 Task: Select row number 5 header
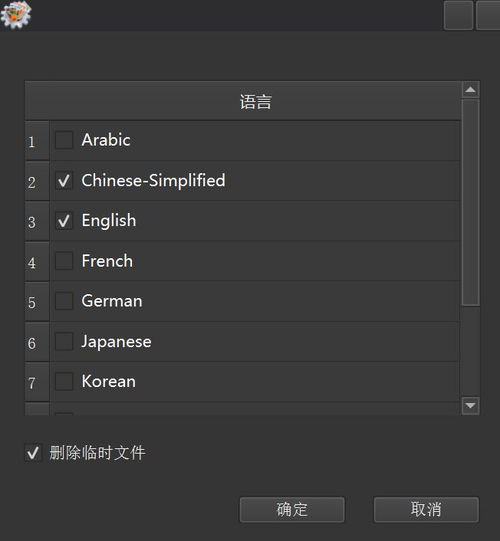(x=37, y=302)
